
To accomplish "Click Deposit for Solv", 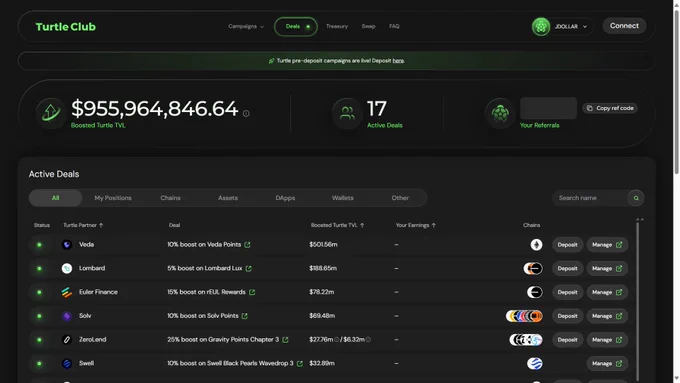I will (x=567, y=316).
